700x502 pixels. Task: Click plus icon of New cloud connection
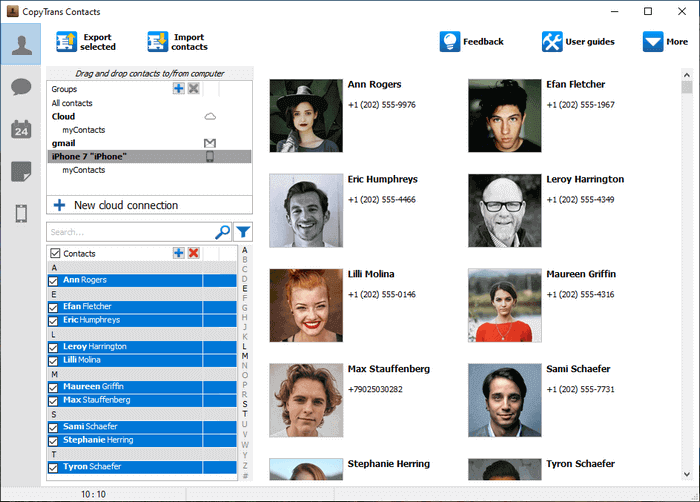[x=59, y=205]
